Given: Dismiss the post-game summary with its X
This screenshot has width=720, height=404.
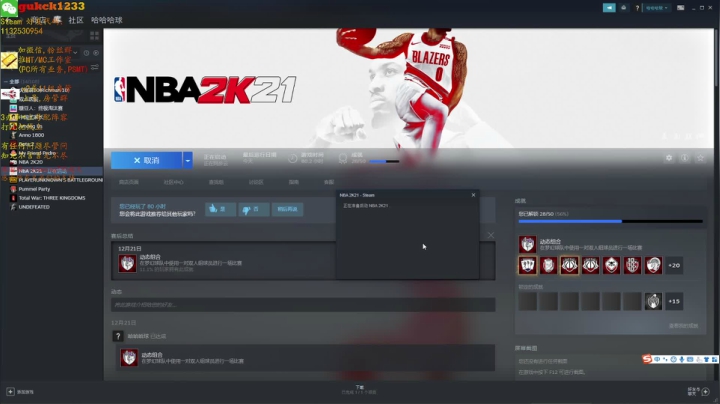Looking at the screenshot, I should pyautogui.click(x=491, y=236).
